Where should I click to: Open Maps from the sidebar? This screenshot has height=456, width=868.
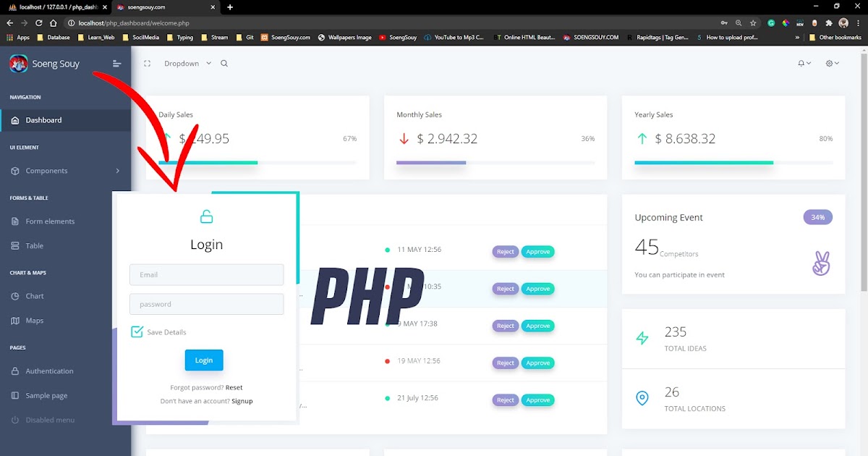pyautogui.click(x=17, y=320)
